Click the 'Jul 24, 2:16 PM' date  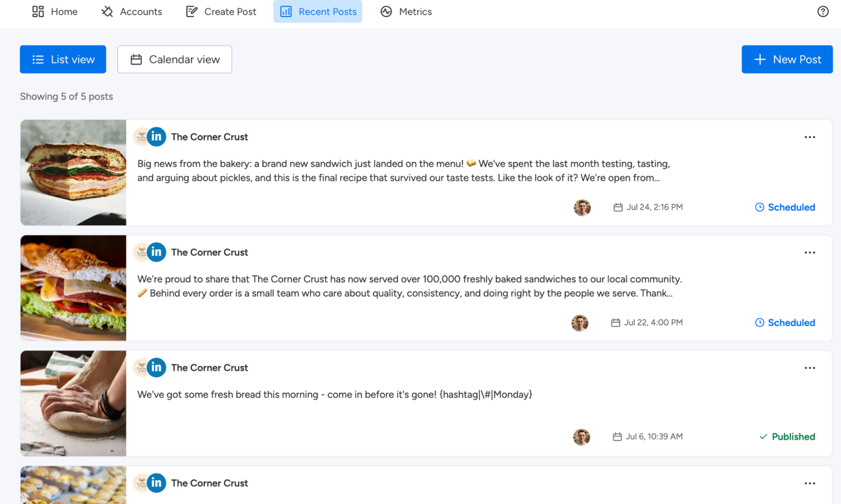(x=655, y=207)
